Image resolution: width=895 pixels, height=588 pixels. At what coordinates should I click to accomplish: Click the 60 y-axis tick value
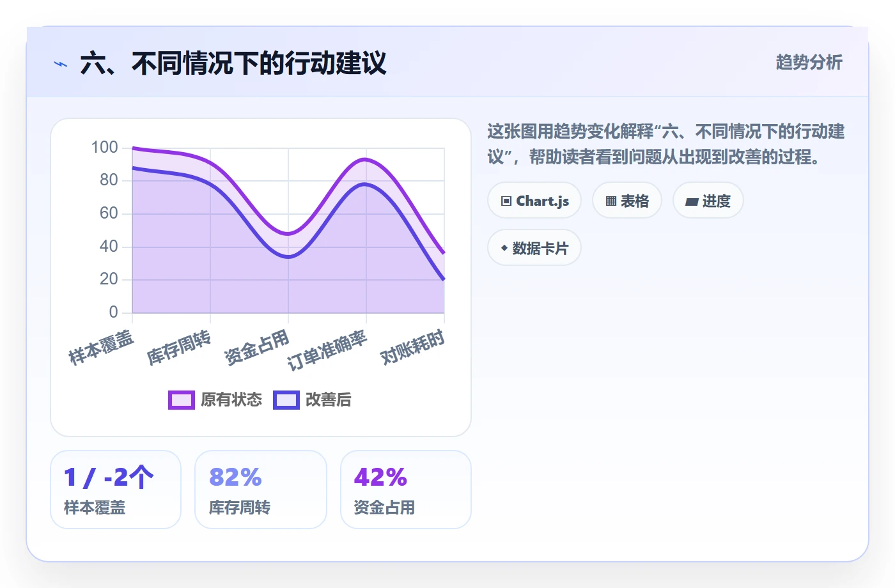(x=109, y=213)
